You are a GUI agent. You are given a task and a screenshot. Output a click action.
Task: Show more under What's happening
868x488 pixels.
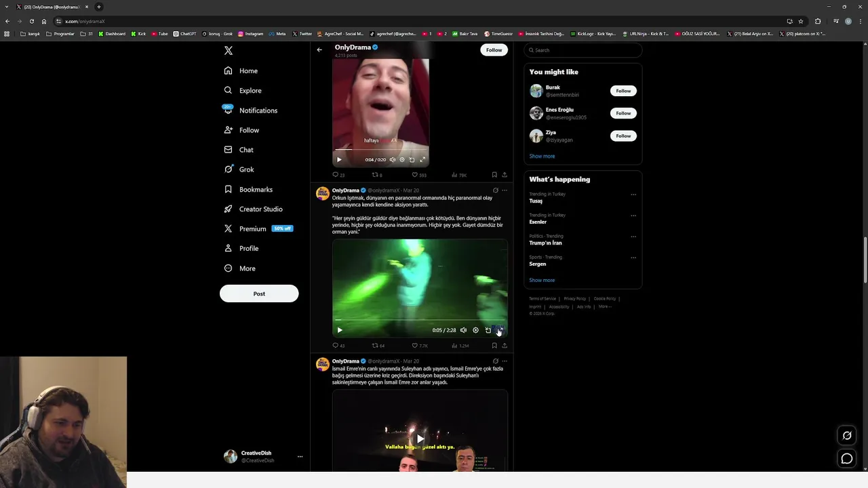(x=542, y=280)
